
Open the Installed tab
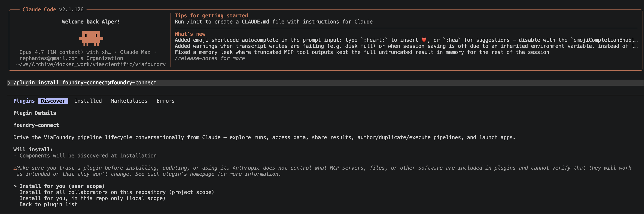click(x=88, y=101)
